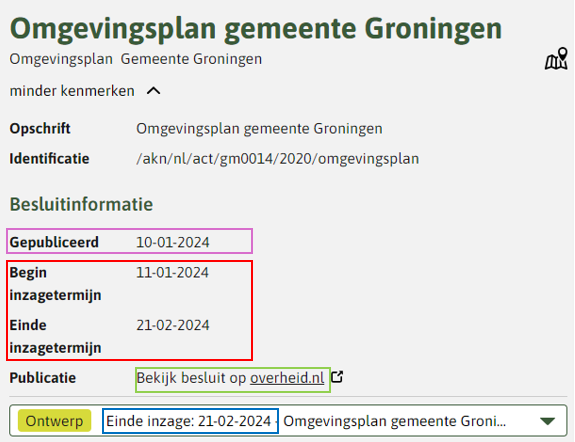Open link 'Bekijk besluit op overheid.nl'
This screenshot has height=442, width=575.
coord(230,378)
